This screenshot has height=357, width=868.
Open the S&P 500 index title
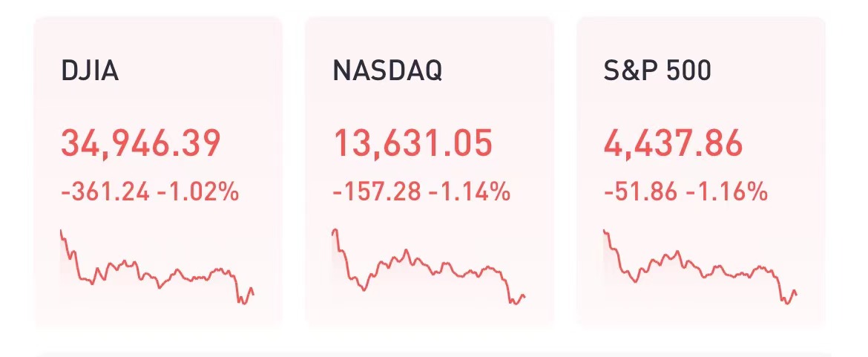coord(657,71)
